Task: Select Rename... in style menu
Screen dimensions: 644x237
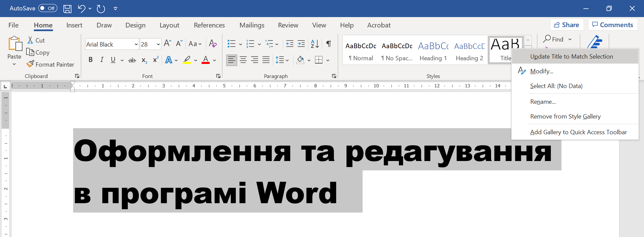Action: point(575,101)
